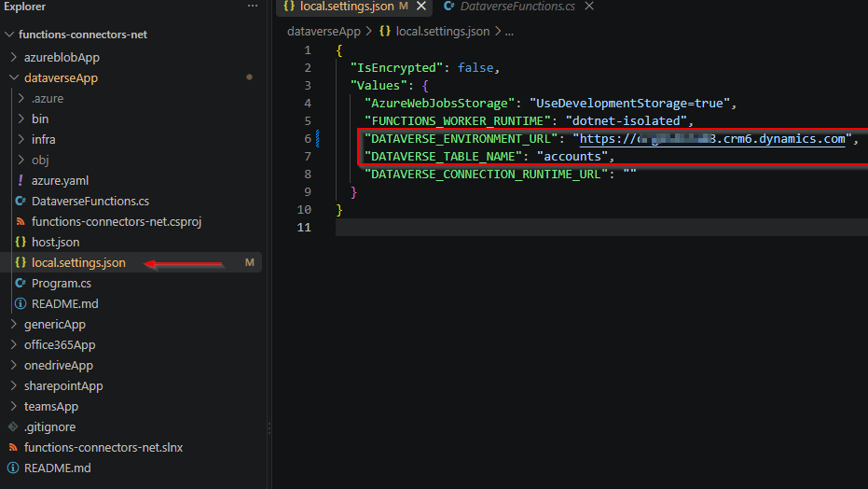The height and width of the screenshot is (489, 868).
Task: Click the csproj feed-style file icon
Action: [x=21, y=221]
